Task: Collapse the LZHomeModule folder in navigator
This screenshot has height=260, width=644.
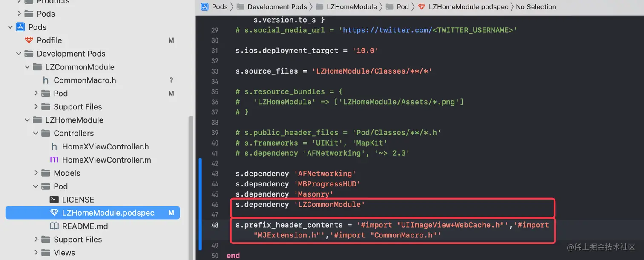Action: (x=27, y=120)
